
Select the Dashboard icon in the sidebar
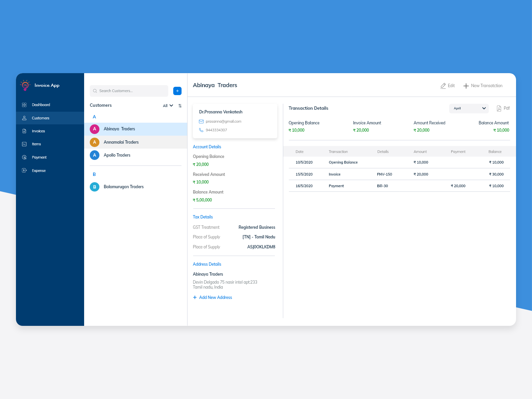(x=24, y=104)
